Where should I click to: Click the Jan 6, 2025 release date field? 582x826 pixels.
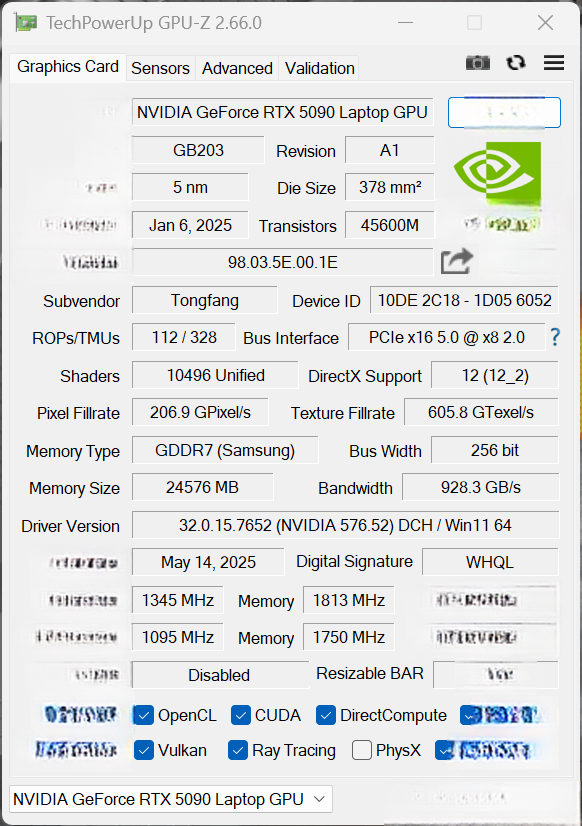(x=190, y=225)
